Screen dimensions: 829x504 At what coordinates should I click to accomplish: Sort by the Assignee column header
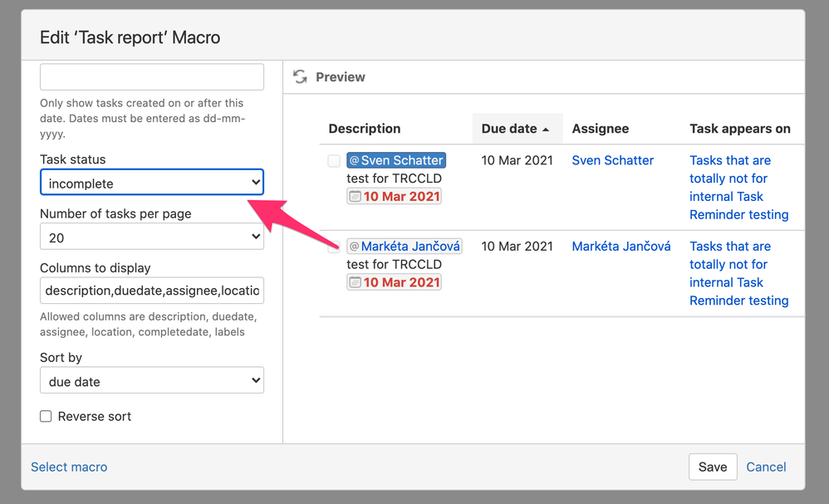pos(600,129)
